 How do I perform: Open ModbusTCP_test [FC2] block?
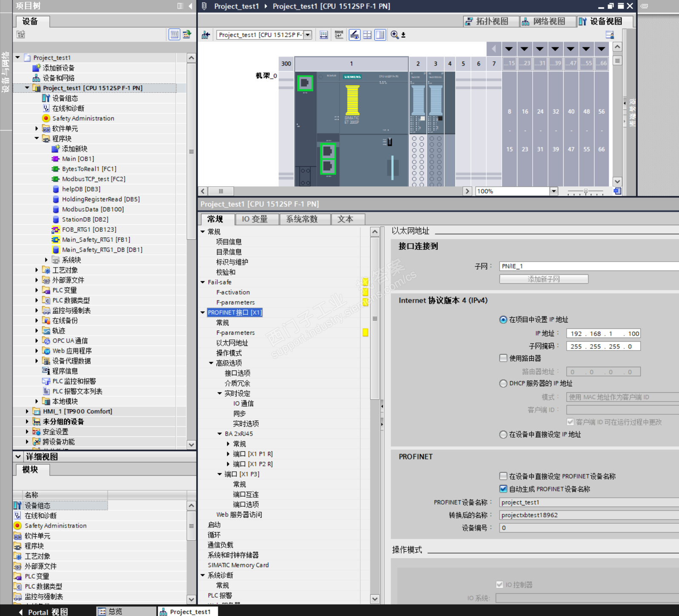pos(94,179)
